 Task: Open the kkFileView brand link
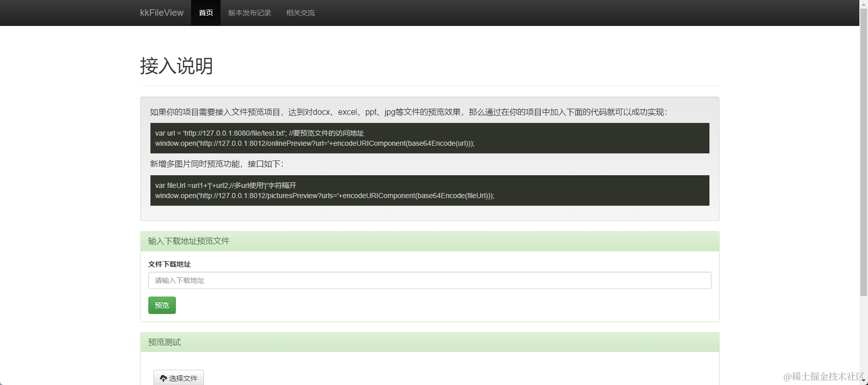[162, 13]
